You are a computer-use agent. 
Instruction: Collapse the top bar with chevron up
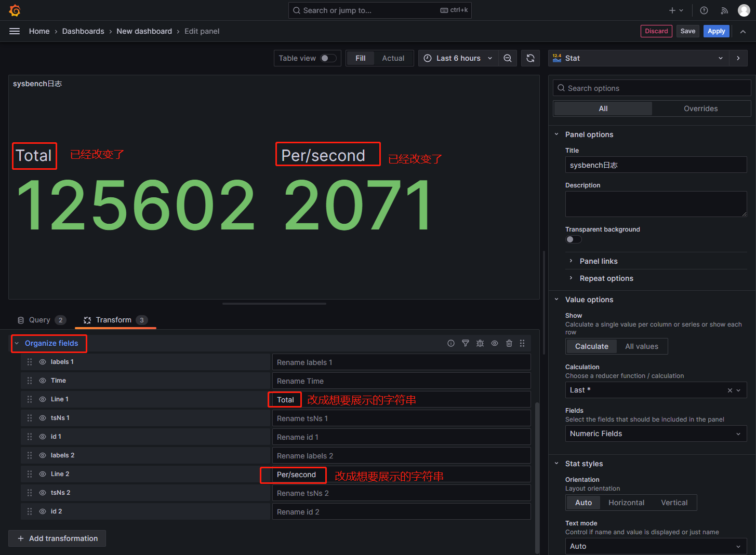point(743,31)
